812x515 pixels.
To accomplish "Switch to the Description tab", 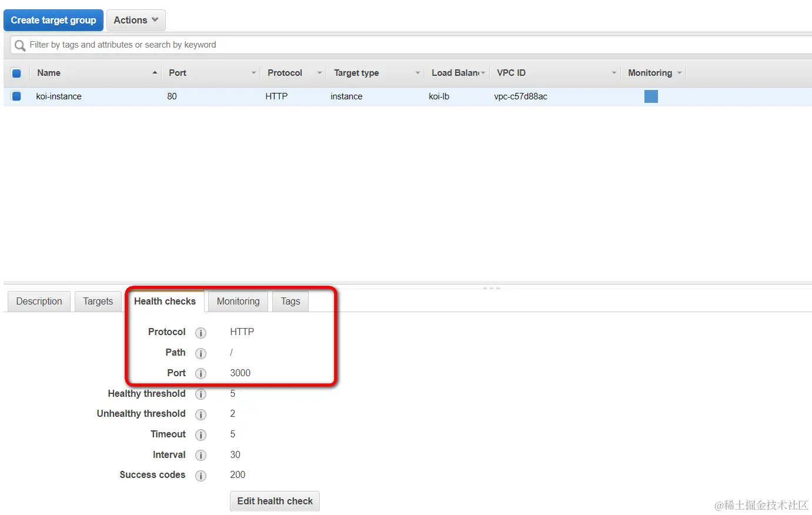I will (x=39, y=301).
